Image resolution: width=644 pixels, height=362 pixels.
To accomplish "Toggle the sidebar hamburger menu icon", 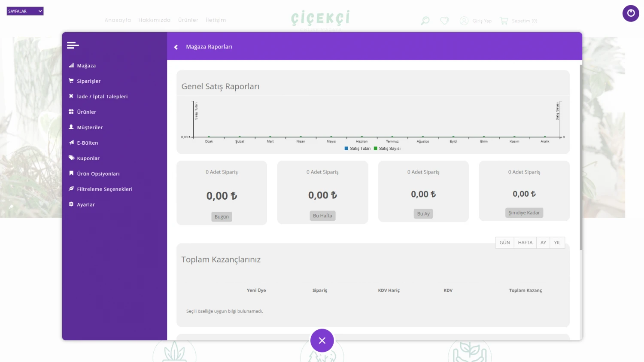I will pos(73,45).
